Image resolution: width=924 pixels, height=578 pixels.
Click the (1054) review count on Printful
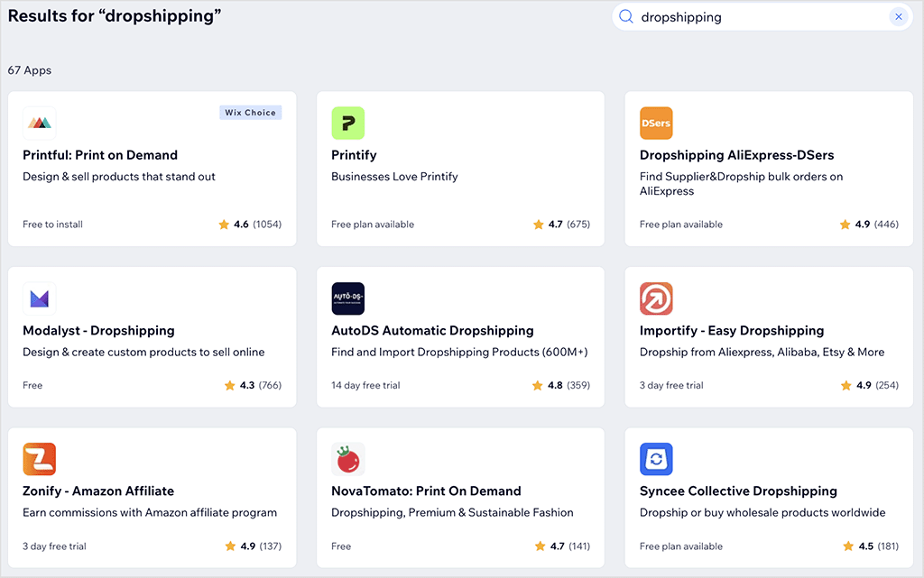(267, 225)
